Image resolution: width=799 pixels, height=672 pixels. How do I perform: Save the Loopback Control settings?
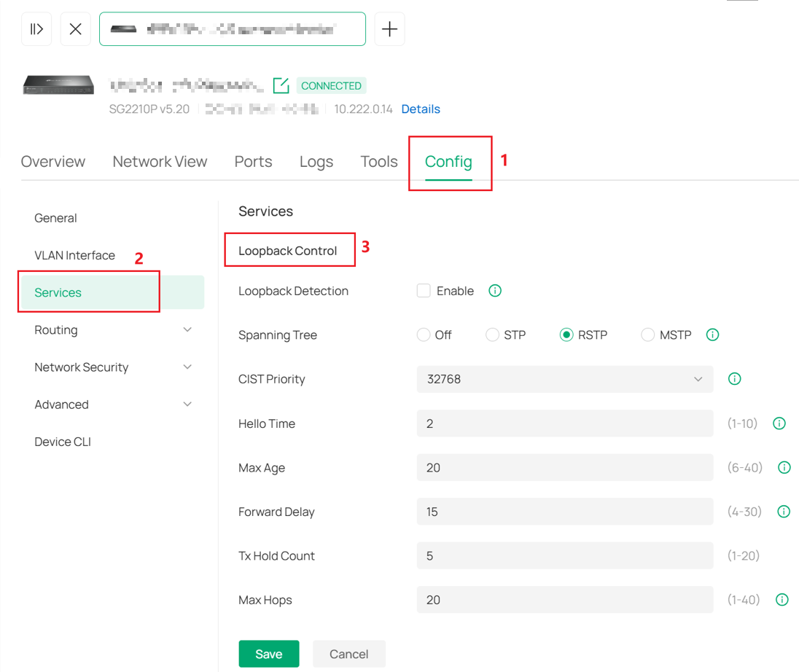tap(268, 654)
